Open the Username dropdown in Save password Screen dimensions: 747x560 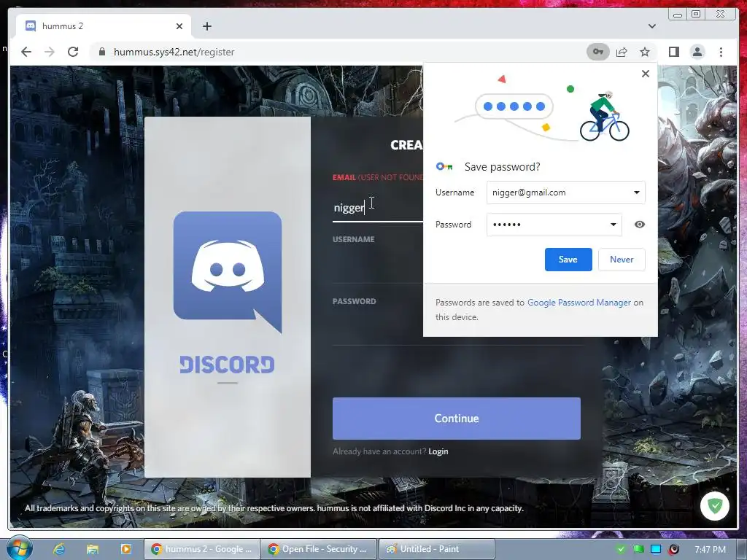click(636, 192)
